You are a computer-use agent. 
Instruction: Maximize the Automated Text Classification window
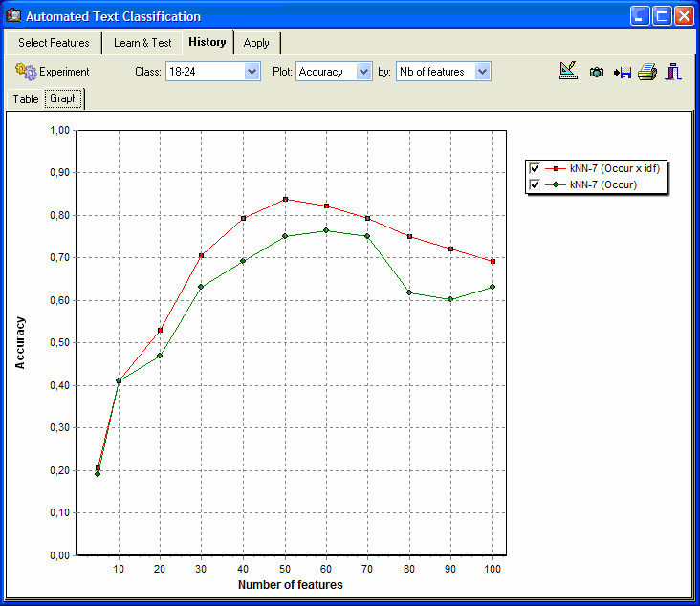(662, 16)
